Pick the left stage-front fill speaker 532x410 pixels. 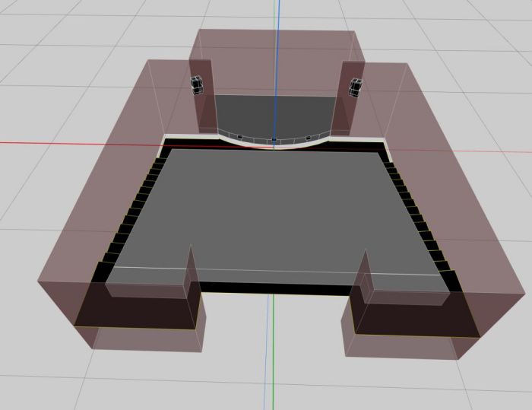click(x=239, y=136)
